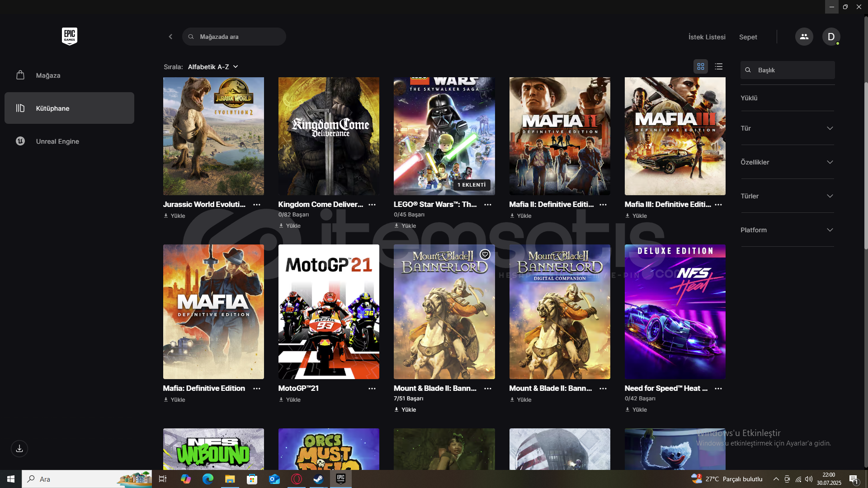The height and width of the screenshot is (488, 868).
Task: Open the NFS Unbound cover thumbnail
Action: pyautogui.click(x=213, y=449)
